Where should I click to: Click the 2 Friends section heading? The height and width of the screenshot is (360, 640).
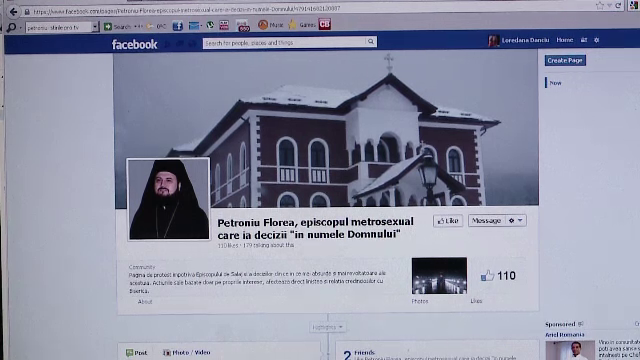tap(359, 353)
